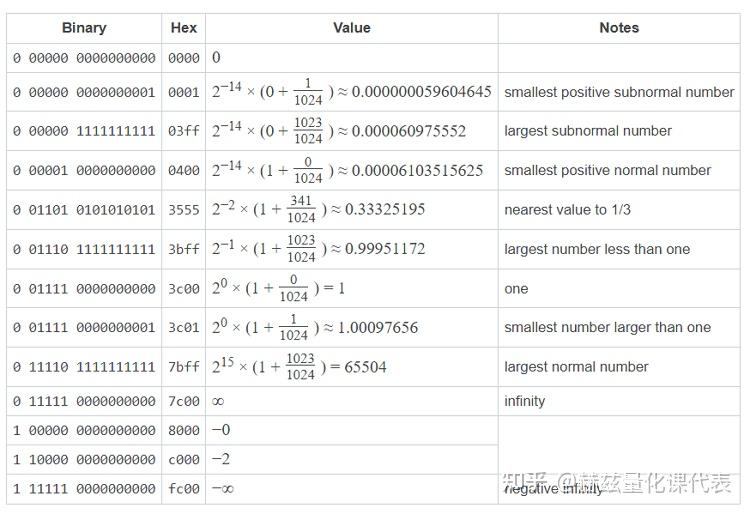750x514 pixels.
Task: Click the "smallest positive subnormal number" note
Action: pos(619,92)
